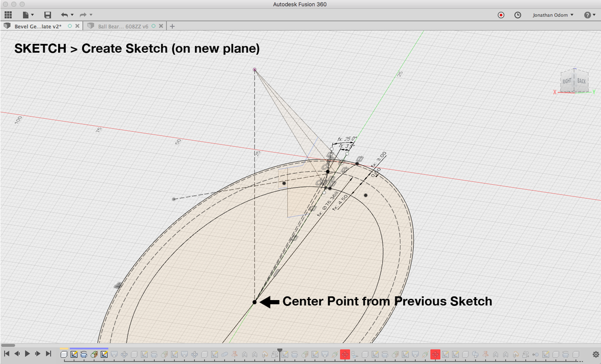This screenshot has width=601, height=364.
Task: Play the design timeline
Action: point(27,353)
